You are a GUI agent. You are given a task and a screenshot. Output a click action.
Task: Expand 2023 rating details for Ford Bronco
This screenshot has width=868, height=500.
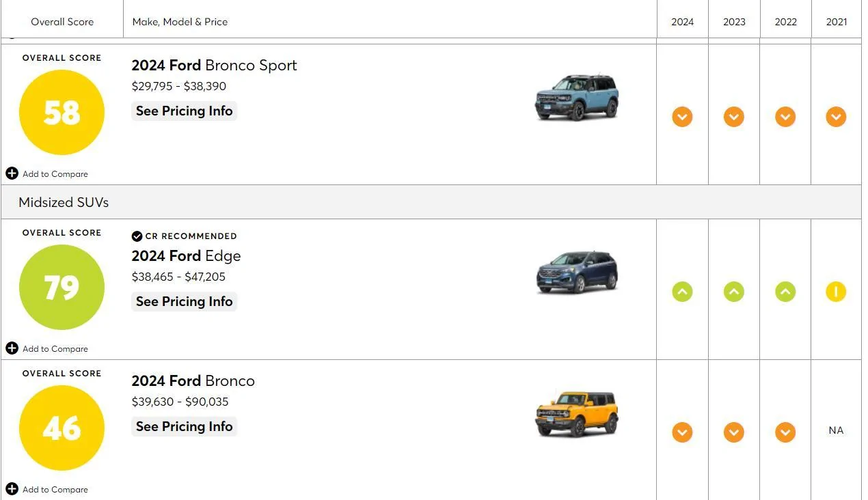click(733, 432)
